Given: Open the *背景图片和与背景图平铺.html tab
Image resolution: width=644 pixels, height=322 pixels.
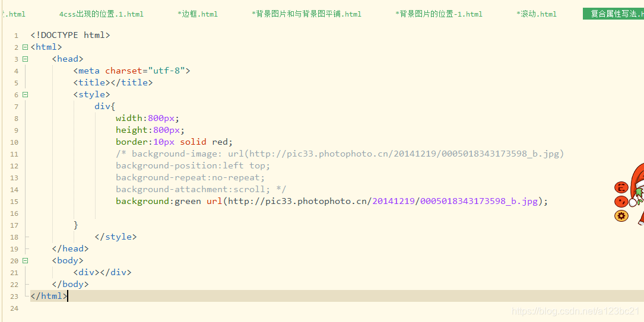Looking at the screenshot, I should [x=306, y=14].
